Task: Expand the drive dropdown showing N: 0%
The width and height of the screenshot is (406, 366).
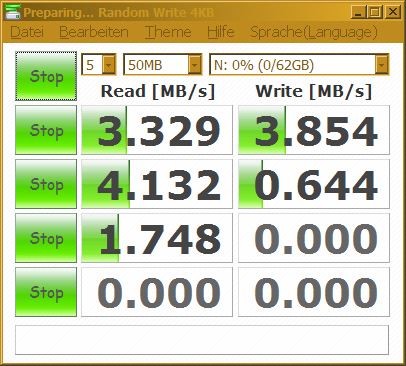Action: click(381, 64)
